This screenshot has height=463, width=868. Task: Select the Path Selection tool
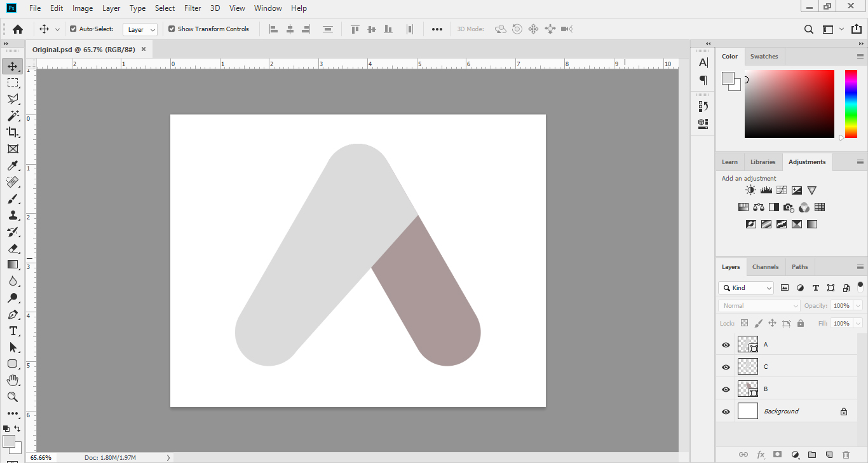(12, 347)
